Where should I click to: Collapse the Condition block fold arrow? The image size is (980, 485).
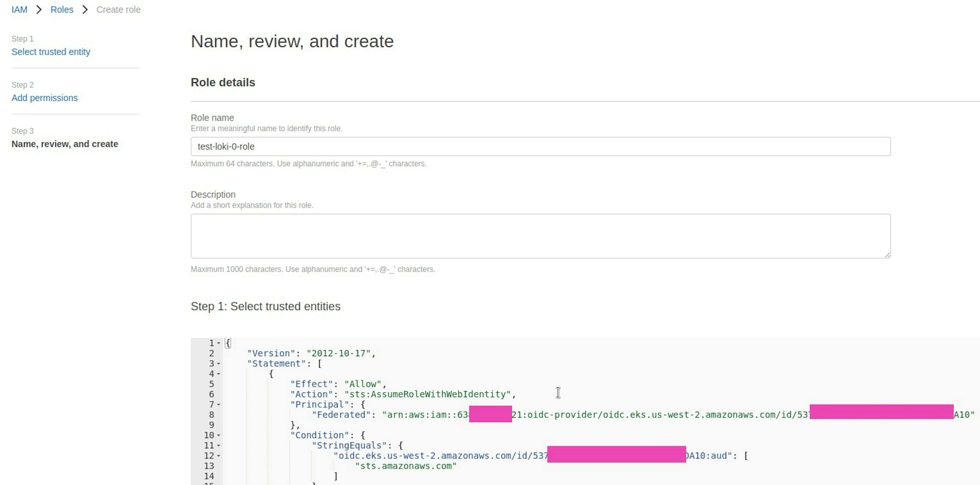pos(219,436)
